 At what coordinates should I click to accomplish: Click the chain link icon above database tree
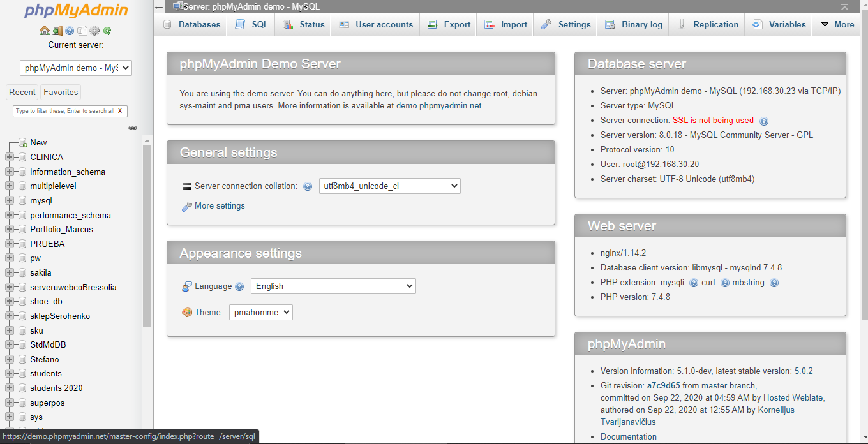133,128
